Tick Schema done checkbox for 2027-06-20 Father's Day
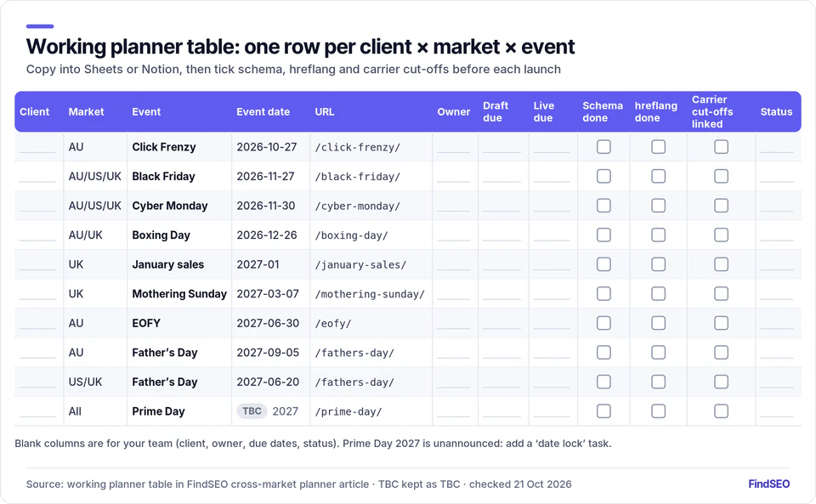 click(x=603, y=382)
